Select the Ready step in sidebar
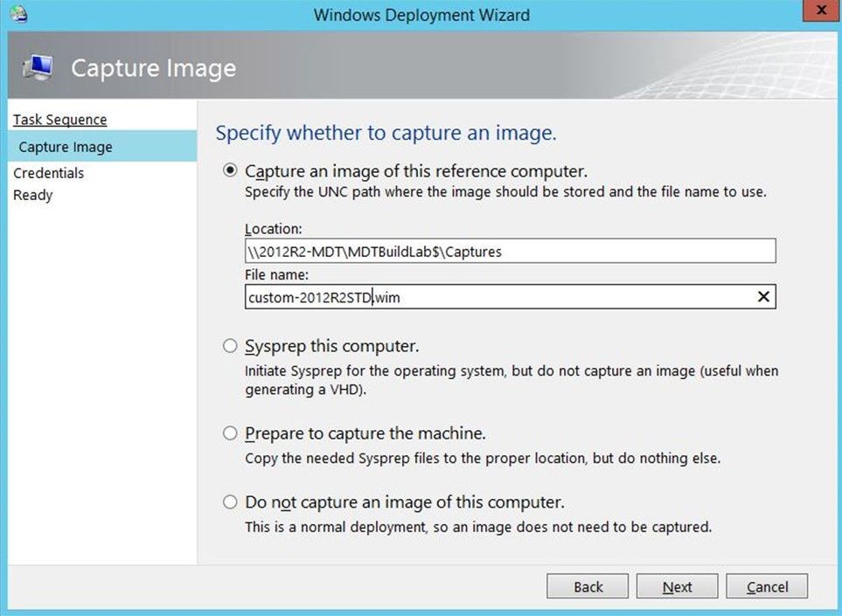This screenshot has width=842, height=616. (32, 195)
